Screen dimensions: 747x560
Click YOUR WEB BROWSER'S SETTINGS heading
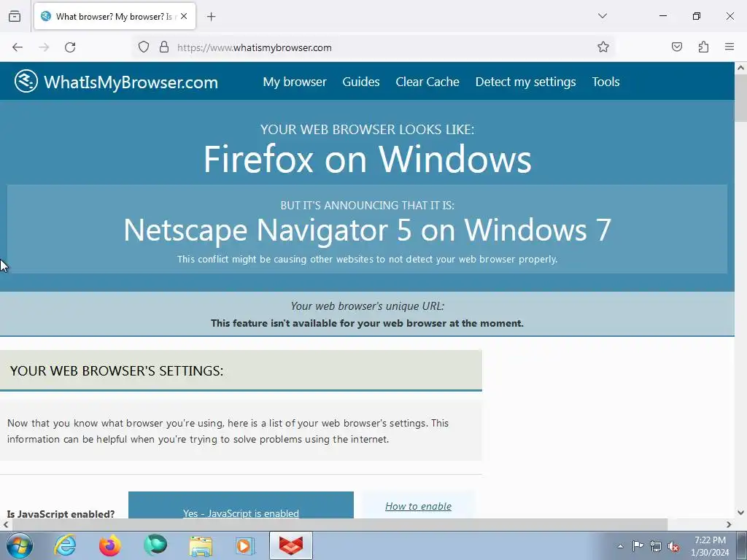pos(117,371)
